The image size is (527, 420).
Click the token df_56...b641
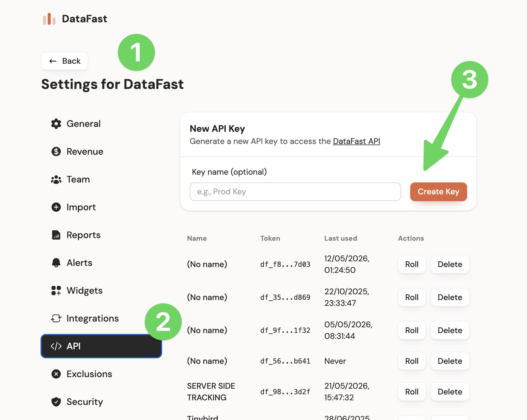pyautogui.click(x=285, y=361)
